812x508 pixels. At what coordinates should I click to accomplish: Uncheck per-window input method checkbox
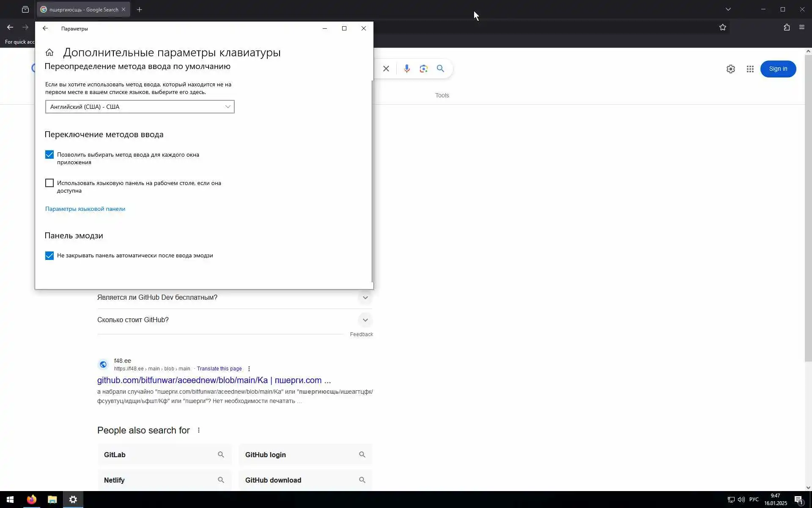click(x=49, y=155)
